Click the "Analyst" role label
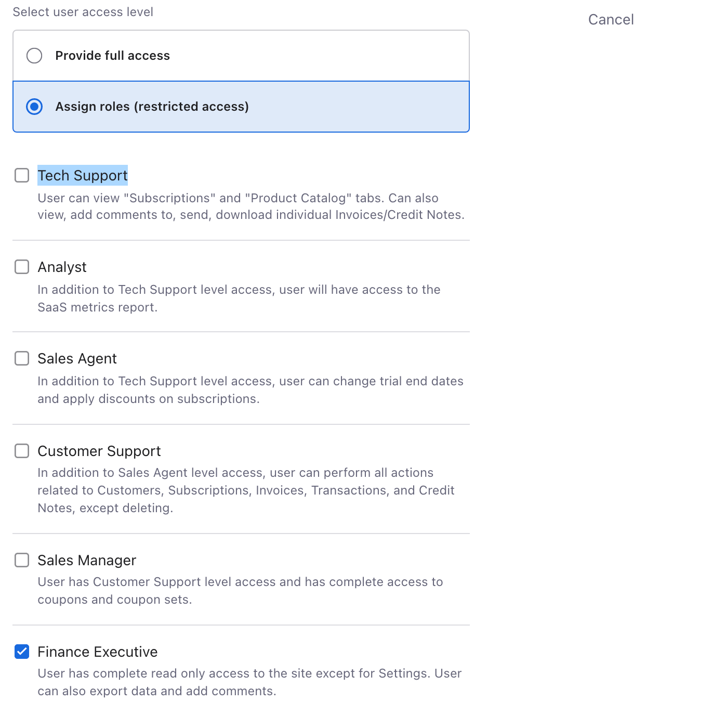Image resolution: width=712 pixels, height=728 pixels. point(62,267)
